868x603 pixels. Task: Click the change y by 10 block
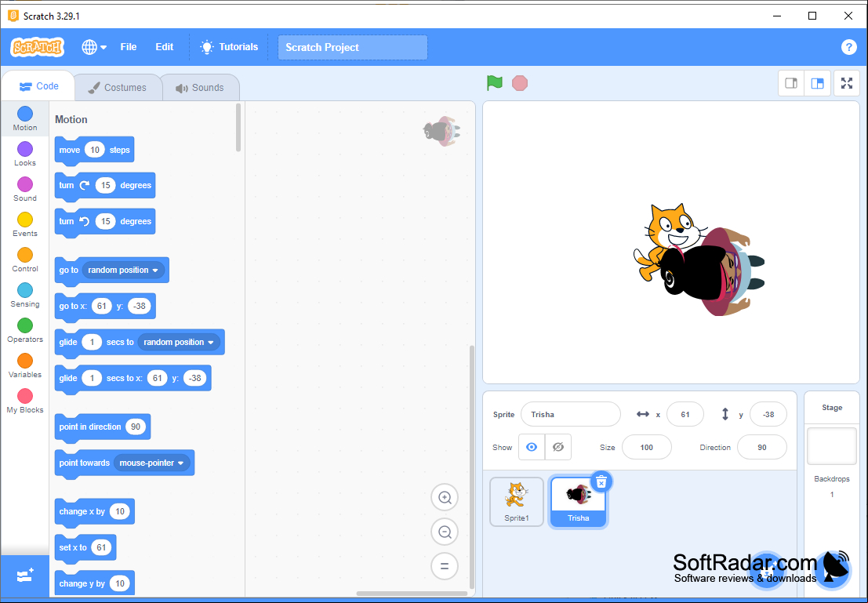click(94, 583)
